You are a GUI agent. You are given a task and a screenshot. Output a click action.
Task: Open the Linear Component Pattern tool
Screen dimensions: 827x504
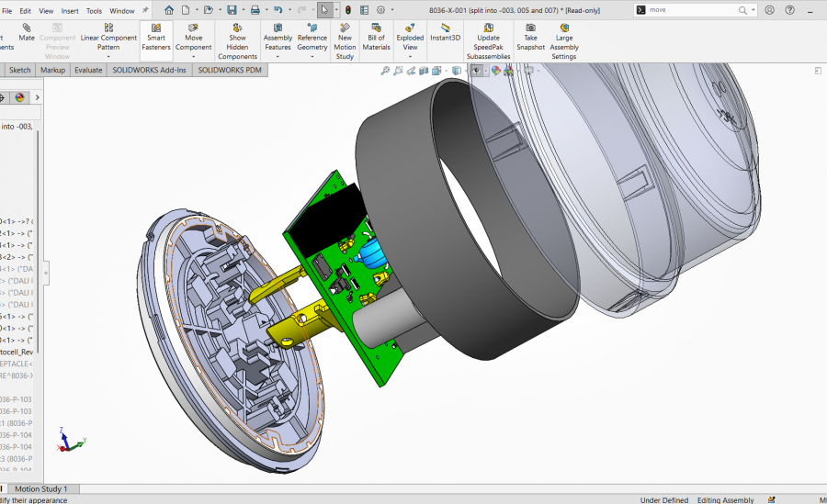pyautogui.click(x=108, y=39)
